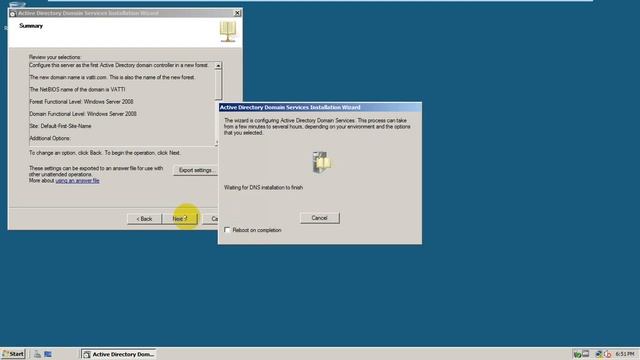Open the Start menu

13,354
